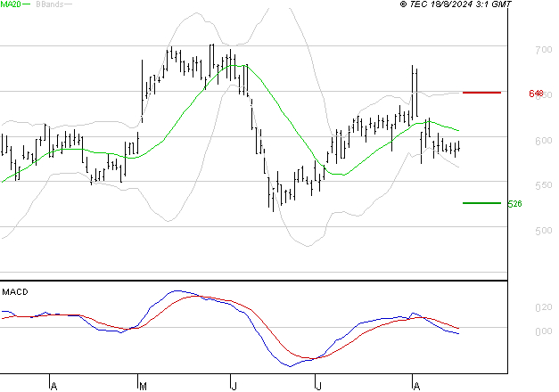The image size is (559, 392).
Task: Click the 020 MACD axis label
Action: 544,307
